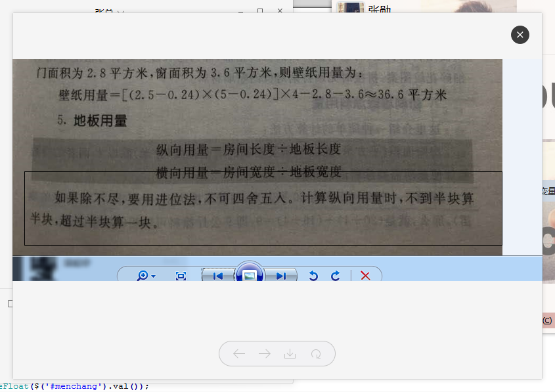Screen dimensions: 555x392
Task: Close the image preview with the round X button
Action: pos(520,35)
